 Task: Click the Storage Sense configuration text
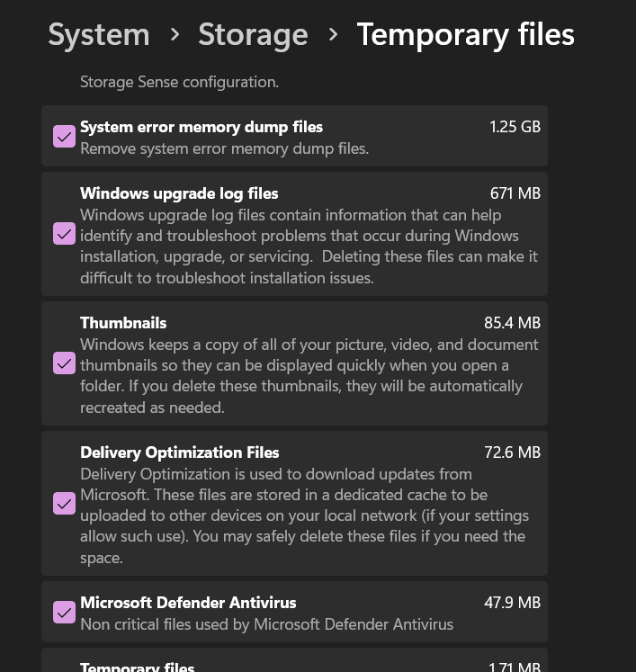[x=179, y=82]
